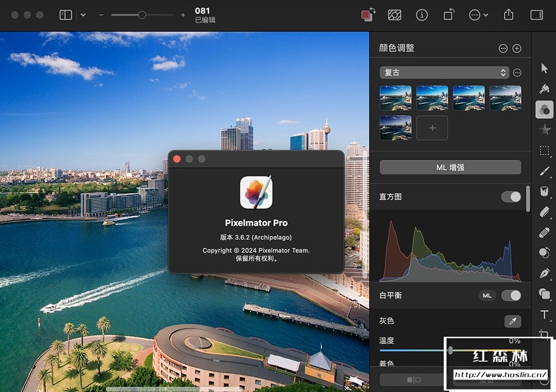Screen dimensions: 556x392
Task: Toggle the left layers sidebar
Action: click(x=65, y=15)
